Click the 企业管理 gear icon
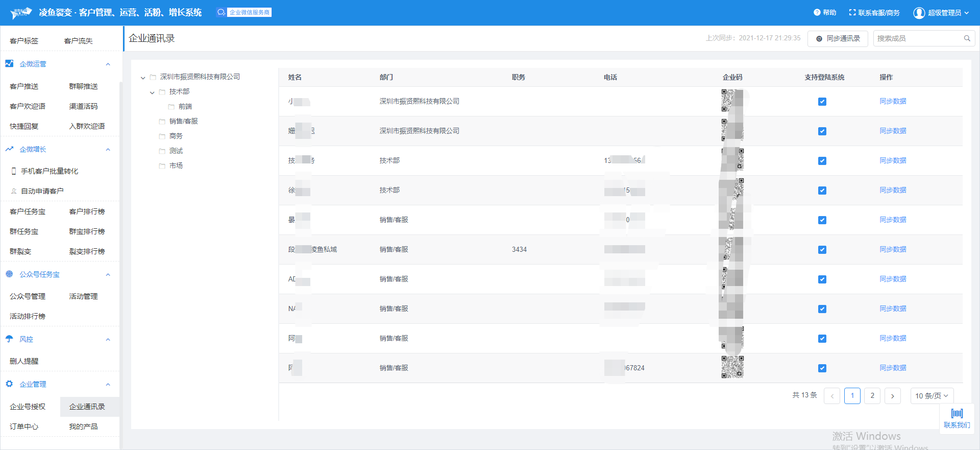 tap(9, 384)
